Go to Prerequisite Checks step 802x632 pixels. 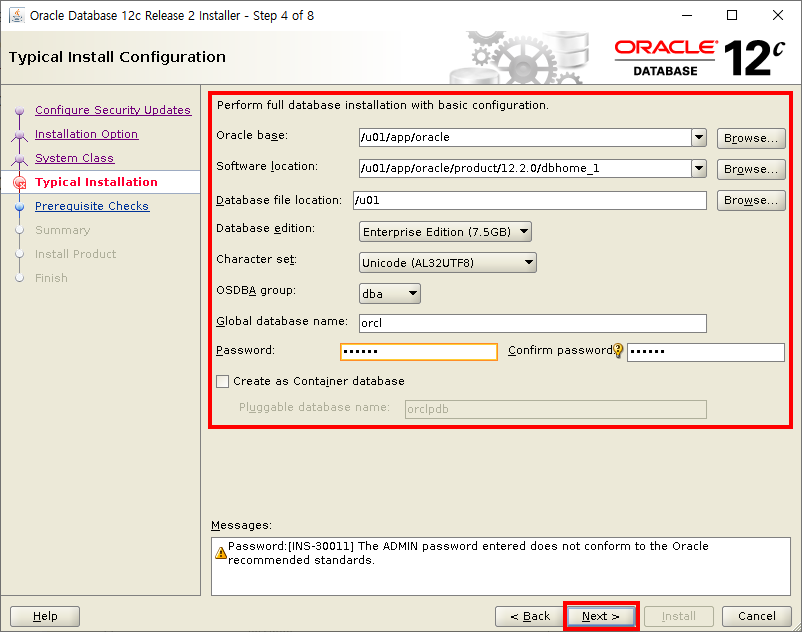click(x=92, y=207)
